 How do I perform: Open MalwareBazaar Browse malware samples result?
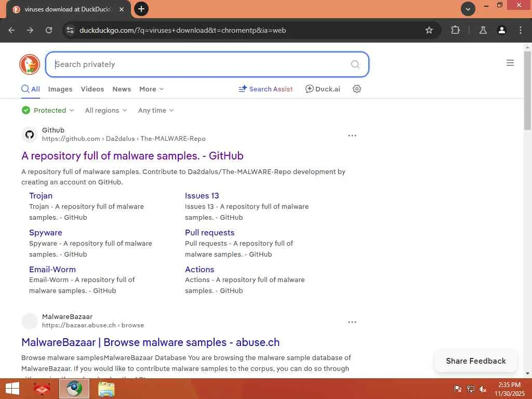pyautogui.click(x=150, y=342)
